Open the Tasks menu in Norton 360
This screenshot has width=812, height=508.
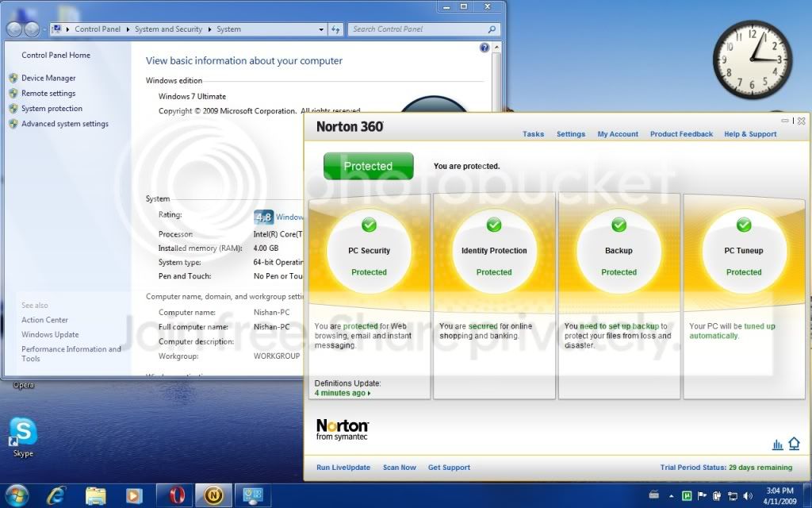coord(533,133)
